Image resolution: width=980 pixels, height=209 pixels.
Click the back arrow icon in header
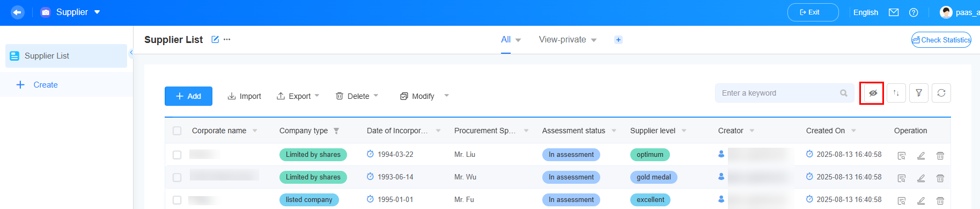click(18, 12)
